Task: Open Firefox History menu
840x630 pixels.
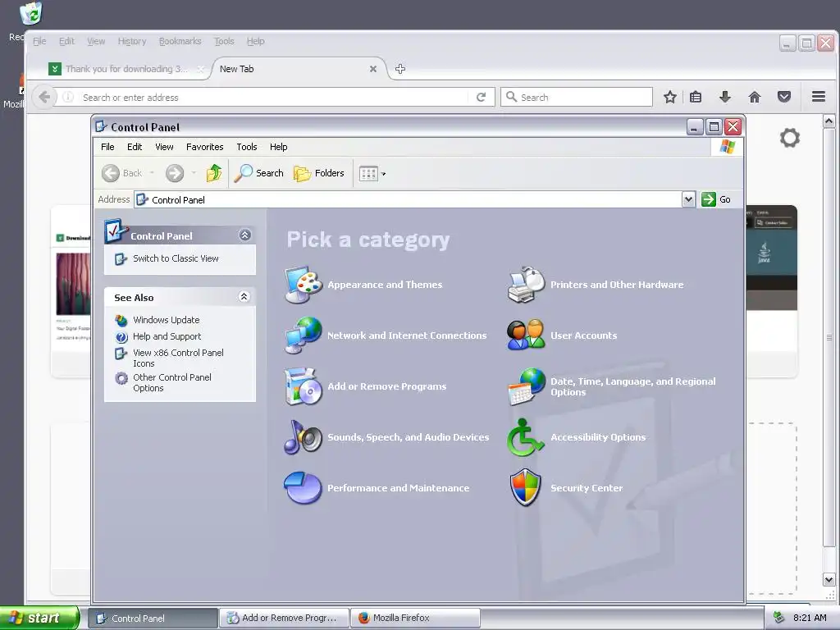Action: point(132,41)
